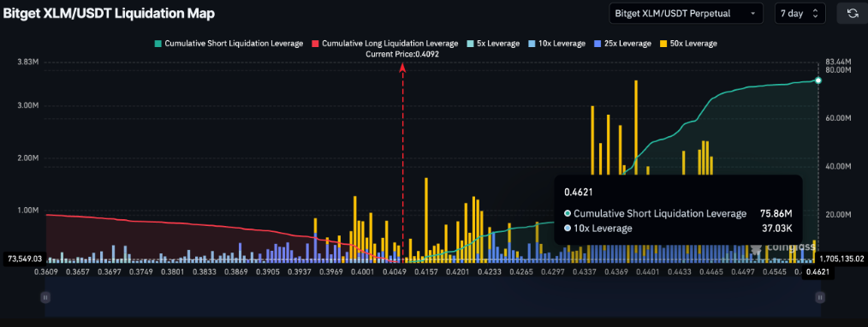Click the Bitget XLM/USDT Liquidation Map title

coord(109,14)
